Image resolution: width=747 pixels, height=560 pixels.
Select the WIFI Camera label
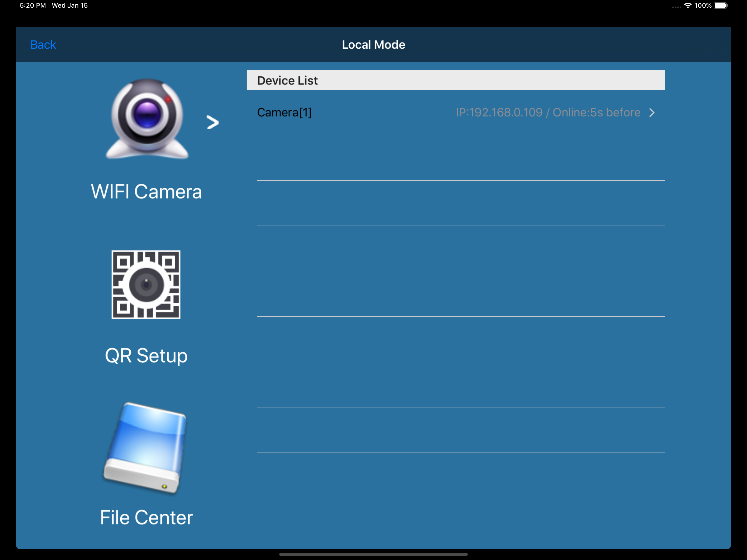click(146, 191)
